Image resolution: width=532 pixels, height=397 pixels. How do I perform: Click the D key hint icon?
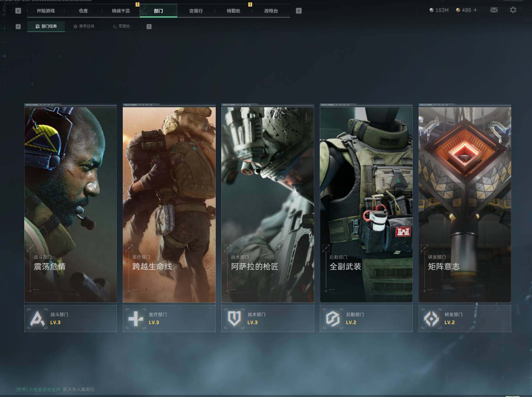click(149, 26)
